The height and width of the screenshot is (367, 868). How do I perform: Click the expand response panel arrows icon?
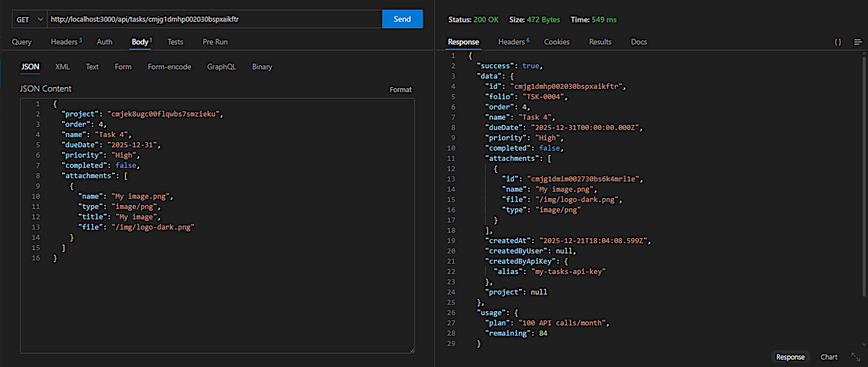coord(855,357)
